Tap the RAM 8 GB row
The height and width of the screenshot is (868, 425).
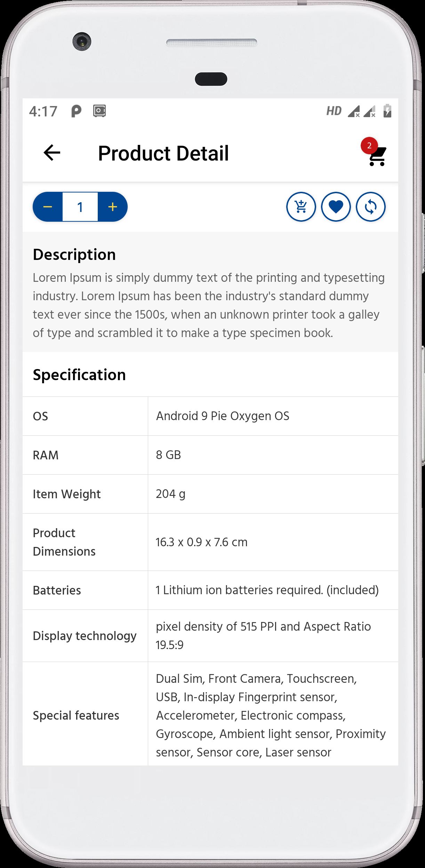[210, 455]
